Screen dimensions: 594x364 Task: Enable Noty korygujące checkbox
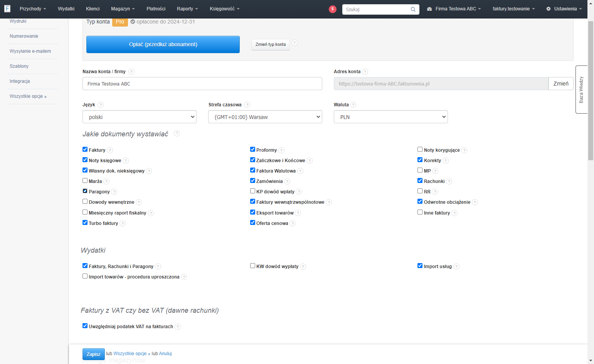tap(420, 149)
